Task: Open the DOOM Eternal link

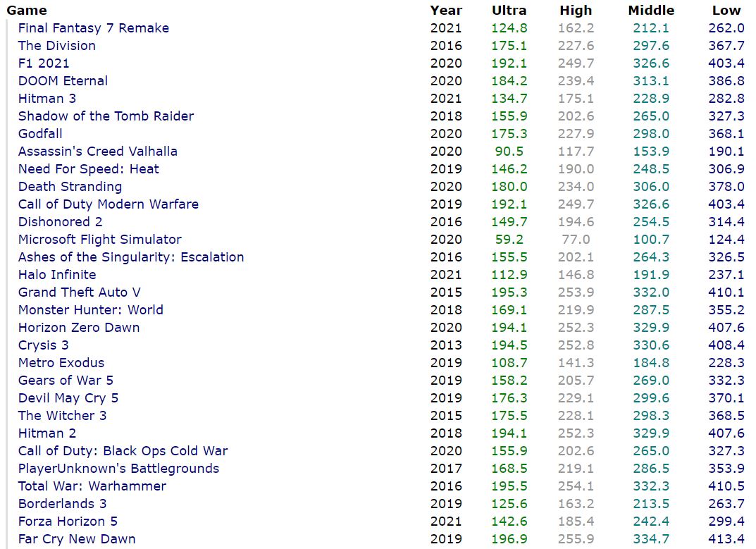Action: click(x=63, y=81)
